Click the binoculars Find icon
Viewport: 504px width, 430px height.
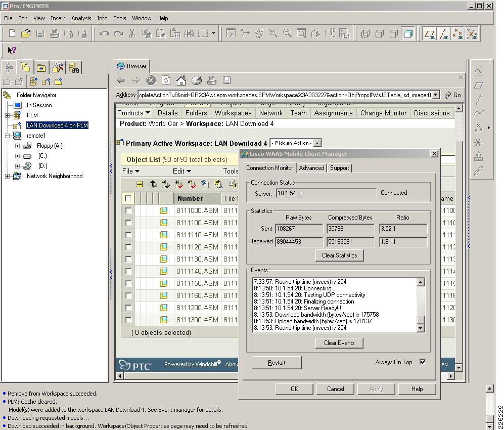click(189, 33)
